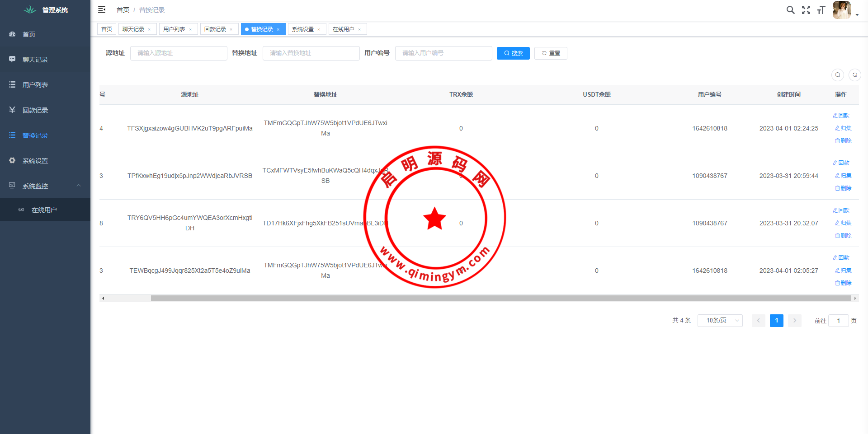Hide the search bar using round search icon
The height and width of the screenshot is (434, 868).
(837, 75)
